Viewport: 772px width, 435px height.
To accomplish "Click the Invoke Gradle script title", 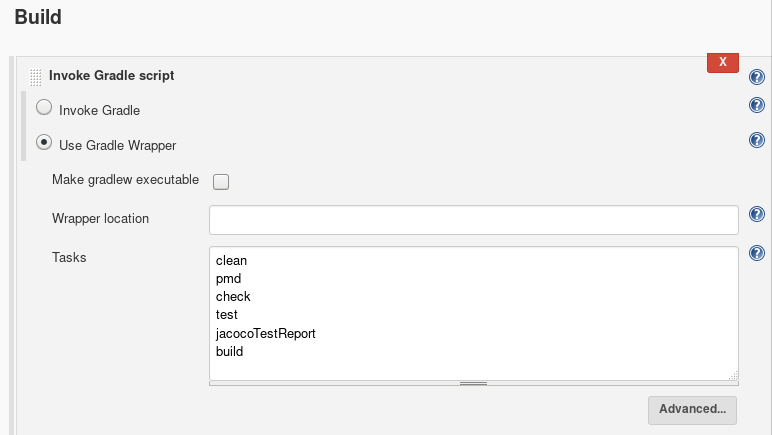I will pos(111,76).
